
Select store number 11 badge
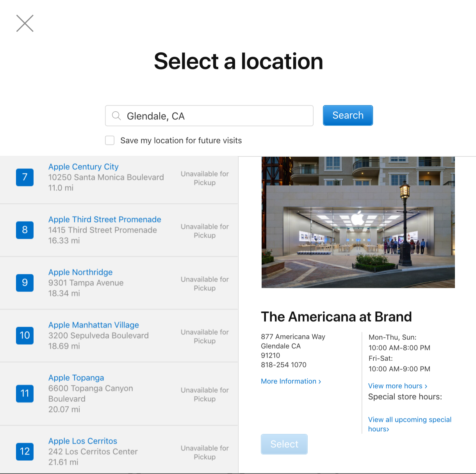(x=25, y=394)
